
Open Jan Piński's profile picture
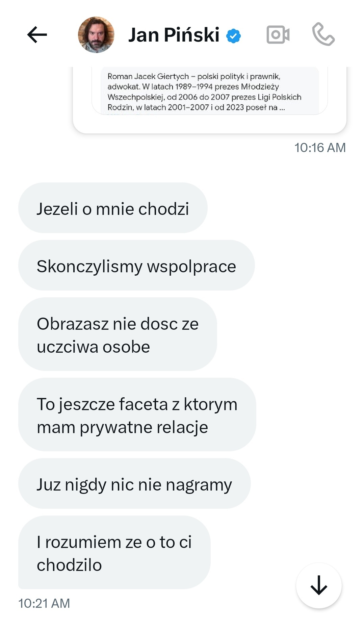[x=96, y=35]
